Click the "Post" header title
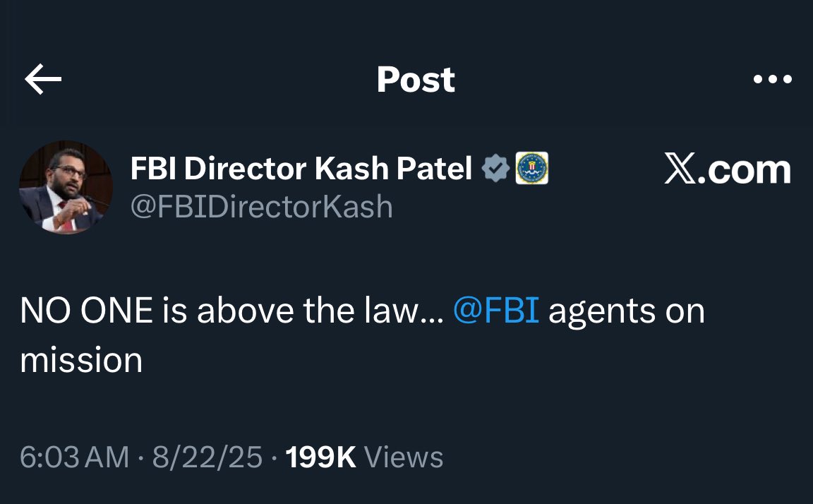 [416, 80]
